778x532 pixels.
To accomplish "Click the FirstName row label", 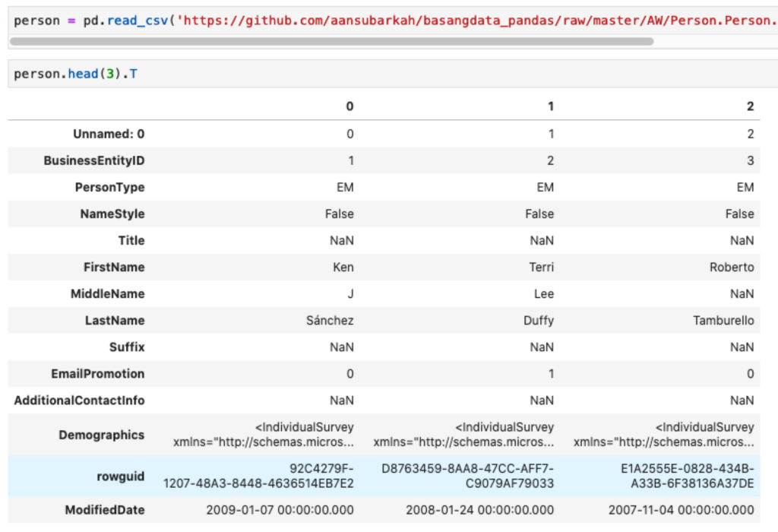I will 114,268.
